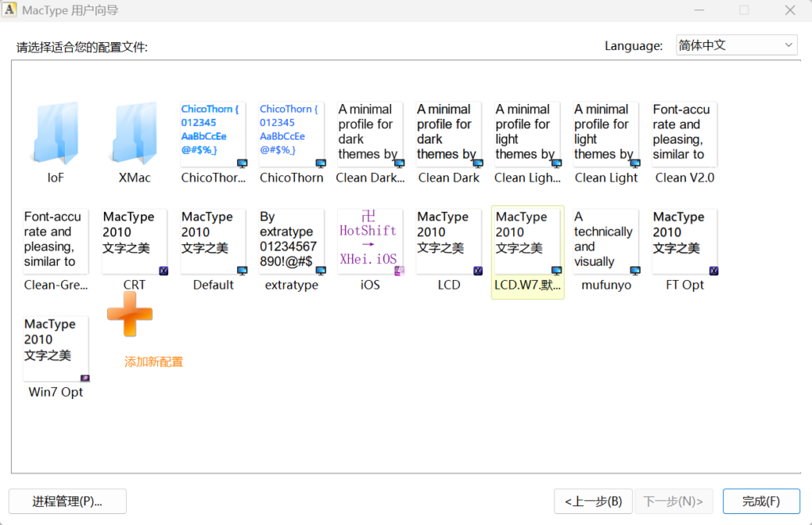The image size is (812, 525).
Task: Click the 'Win7 Opt' label text
Action: [x=56, y=392]
